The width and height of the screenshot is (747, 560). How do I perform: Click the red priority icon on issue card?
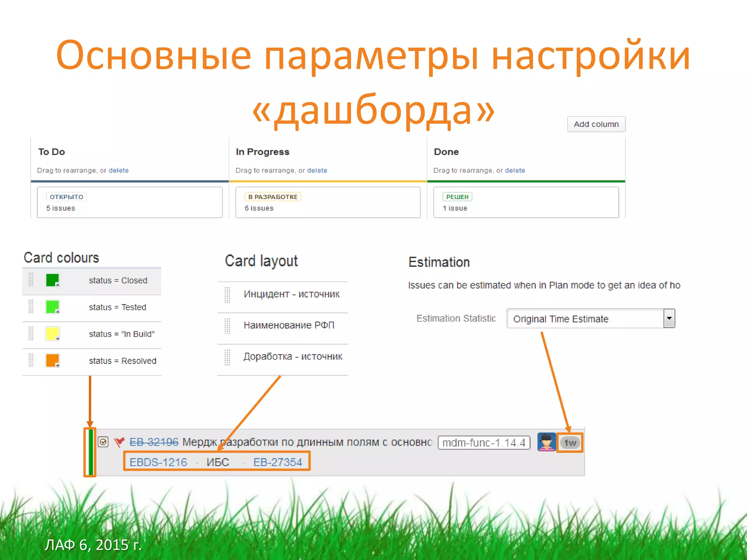(x=119, y=442)
